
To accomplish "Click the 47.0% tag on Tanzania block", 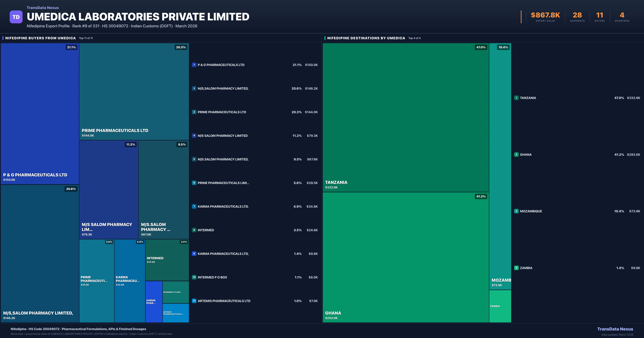I will coord(481,47).
